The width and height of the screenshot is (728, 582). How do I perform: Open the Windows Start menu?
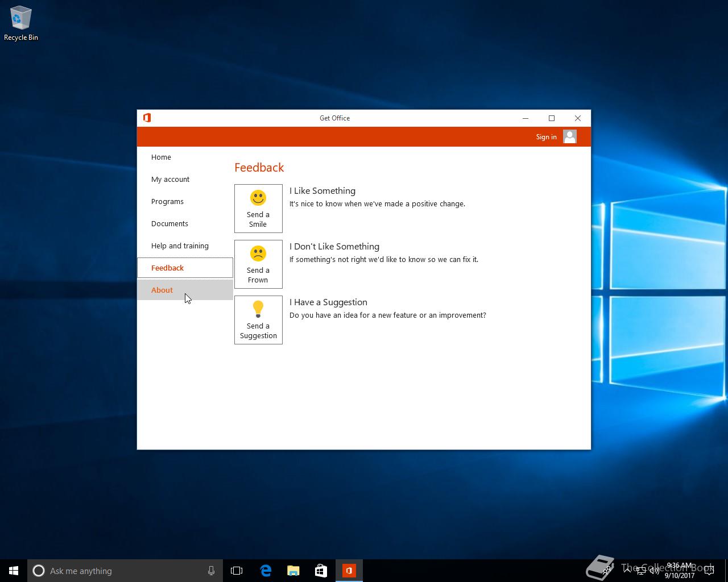[14, 571]
